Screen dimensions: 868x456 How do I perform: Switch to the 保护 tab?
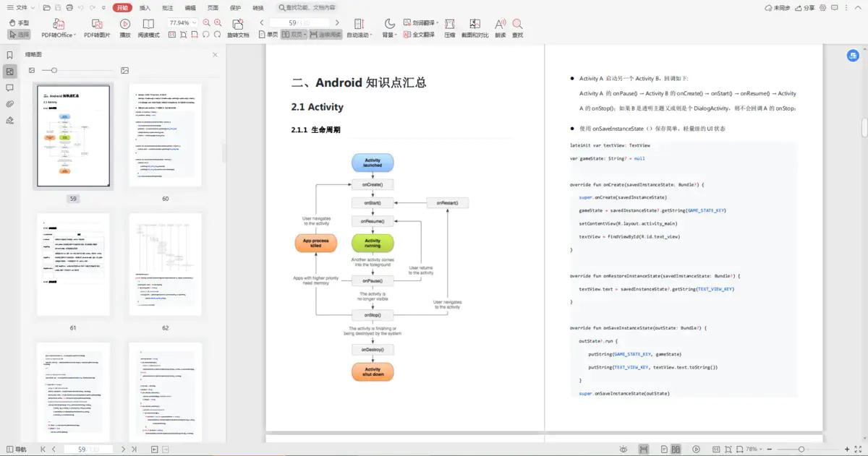(235, 7)
